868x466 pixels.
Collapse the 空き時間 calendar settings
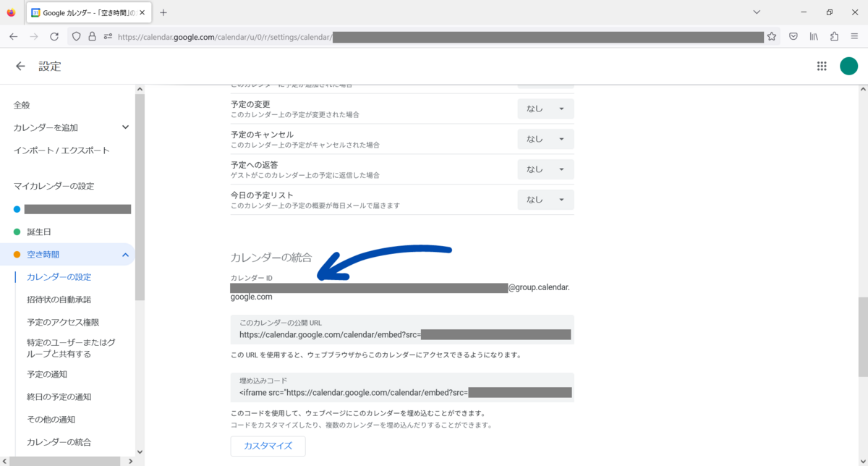point(125,255)
